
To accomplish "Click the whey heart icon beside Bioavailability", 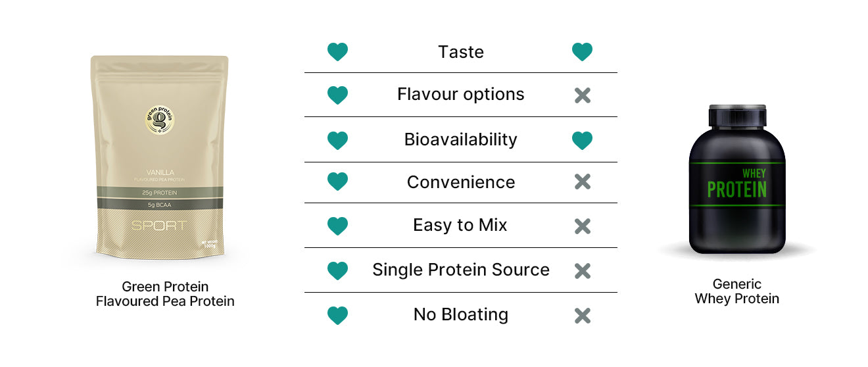I will [x=582, y=140].
